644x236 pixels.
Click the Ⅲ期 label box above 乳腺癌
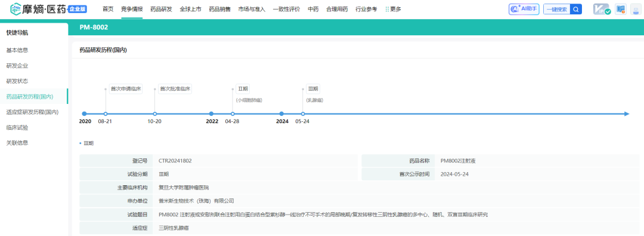coord(313,88)
